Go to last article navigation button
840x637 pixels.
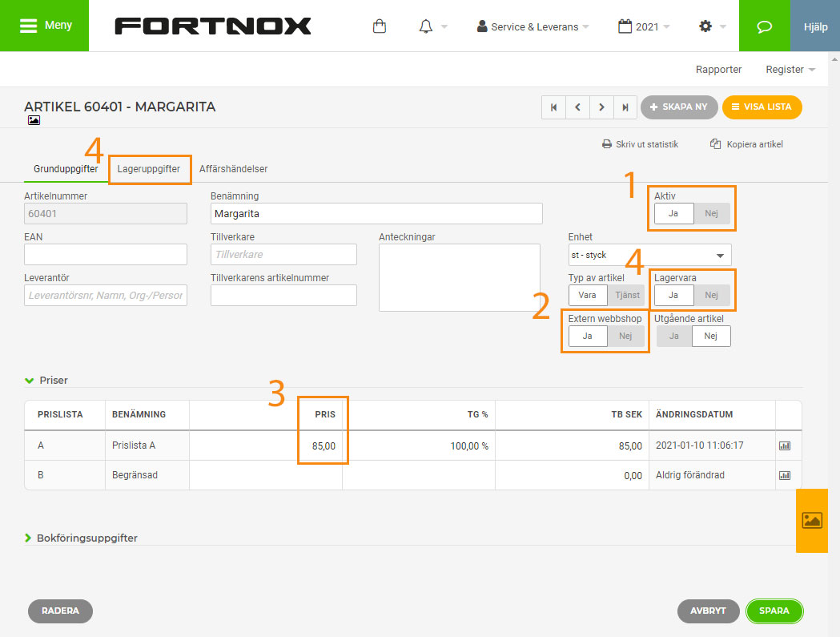pyautogui.click(x=625, y=107)
